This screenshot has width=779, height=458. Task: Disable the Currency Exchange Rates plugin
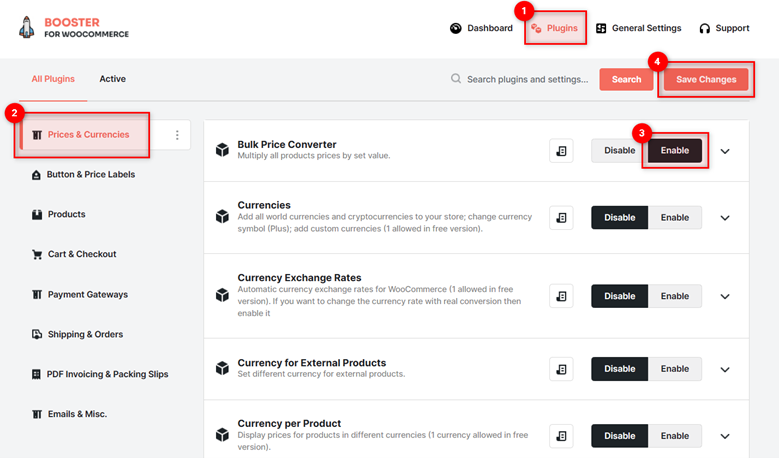[619, 296]
